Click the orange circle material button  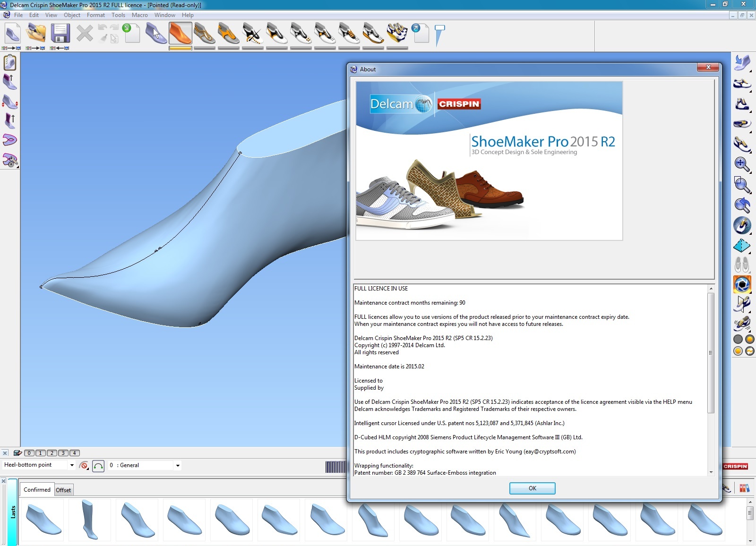click(x=749, y=339)
